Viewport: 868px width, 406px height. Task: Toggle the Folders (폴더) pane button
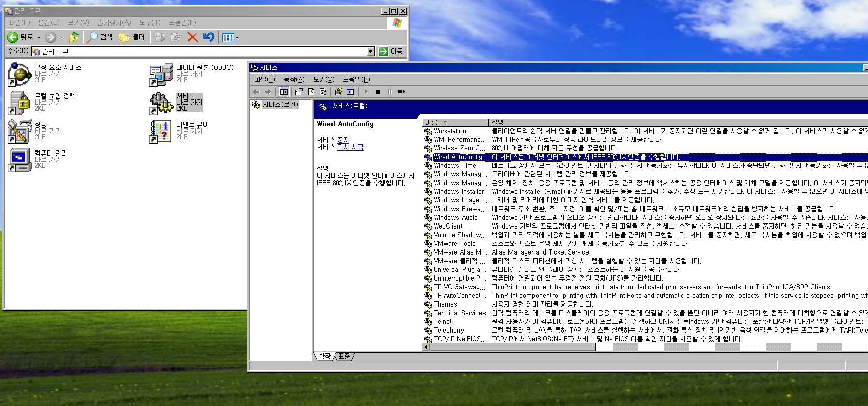point(132,37)
